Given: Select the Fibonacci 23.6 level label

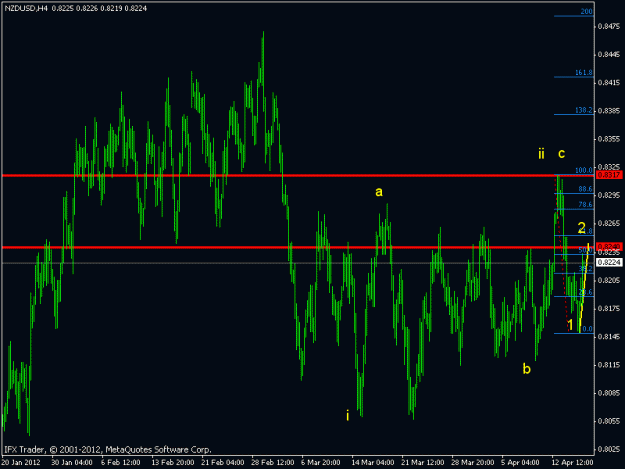Looking at the screenshot, I should pos(585,292).
